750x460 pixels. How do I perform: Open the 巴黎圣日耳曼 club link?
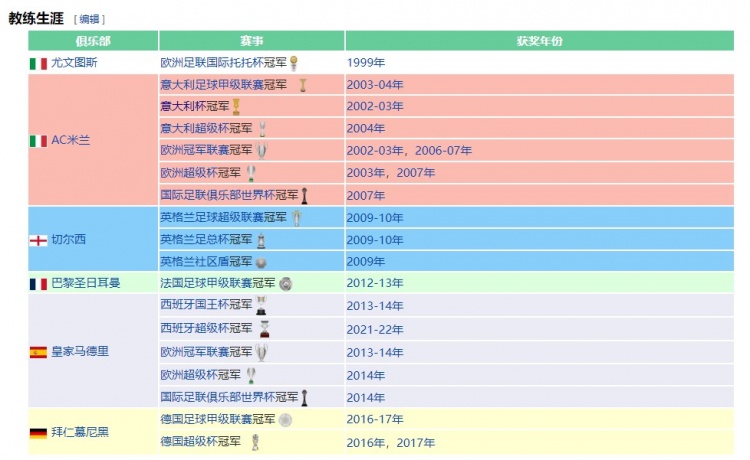[86, 283]
